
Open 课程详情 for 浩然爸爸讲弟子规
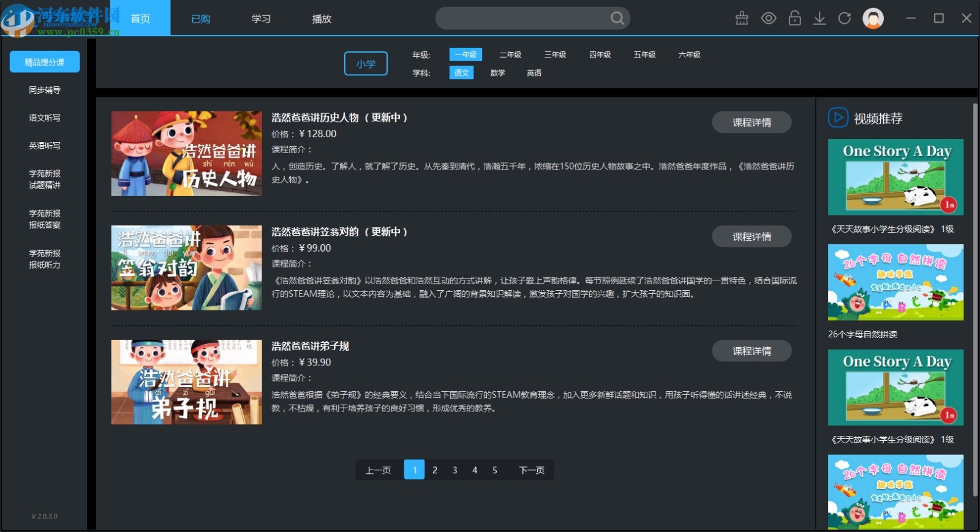[x=752, y=351]
